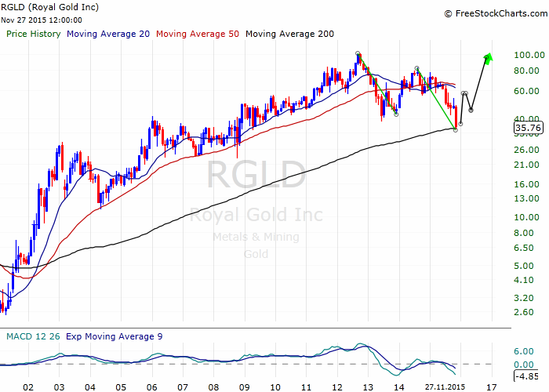Click the 06 year label on time axis
Image resolution: width=549 pixels, height=392 pixels.
click(x=152, y=387)
